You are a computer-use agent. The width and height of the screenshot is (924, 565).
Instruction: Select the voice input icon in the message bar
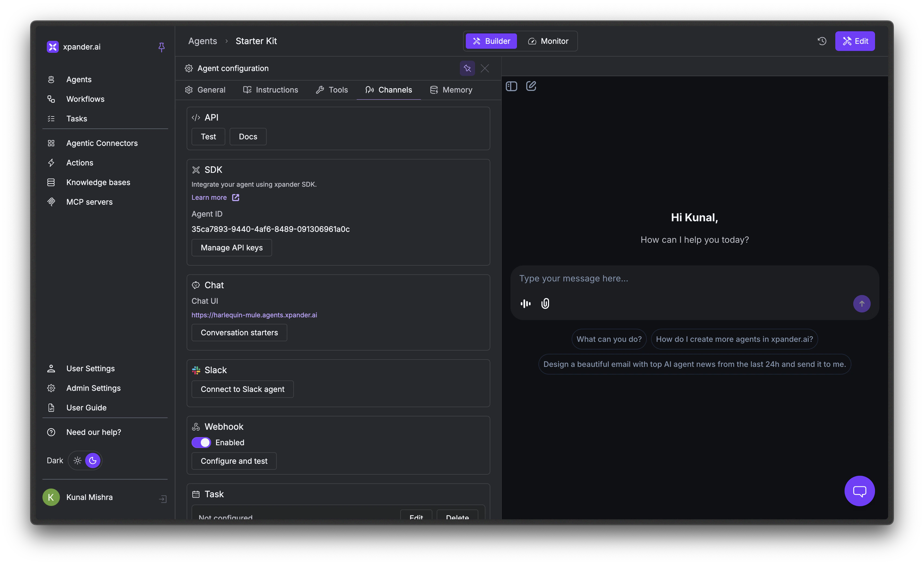[x=525, y=303]
